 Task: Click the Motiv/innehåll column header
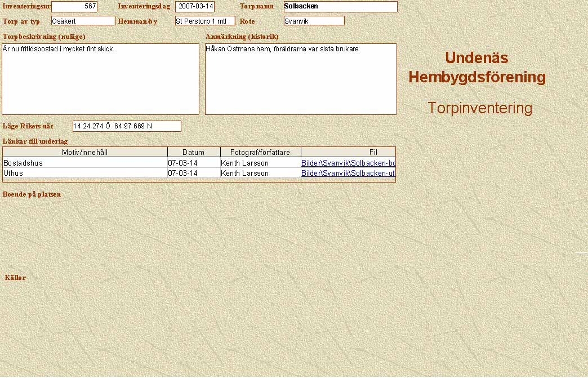[85, 152]
